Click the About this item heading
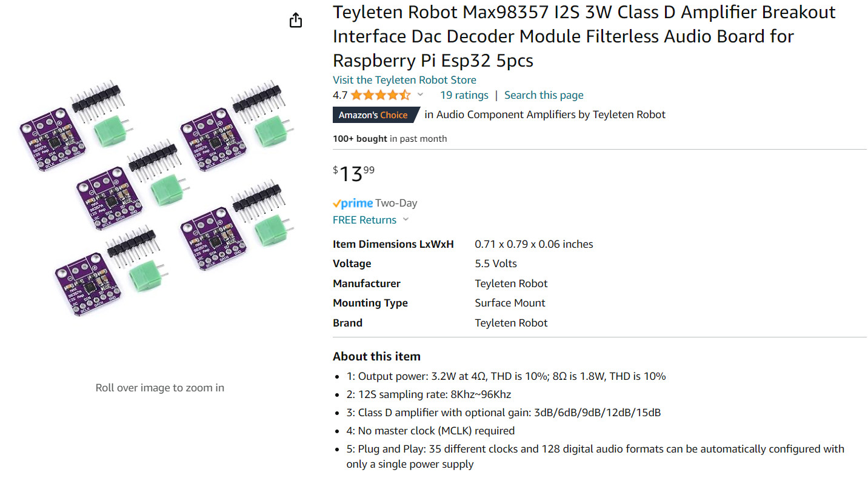The image size is (868, 478). tap(376, 356)
